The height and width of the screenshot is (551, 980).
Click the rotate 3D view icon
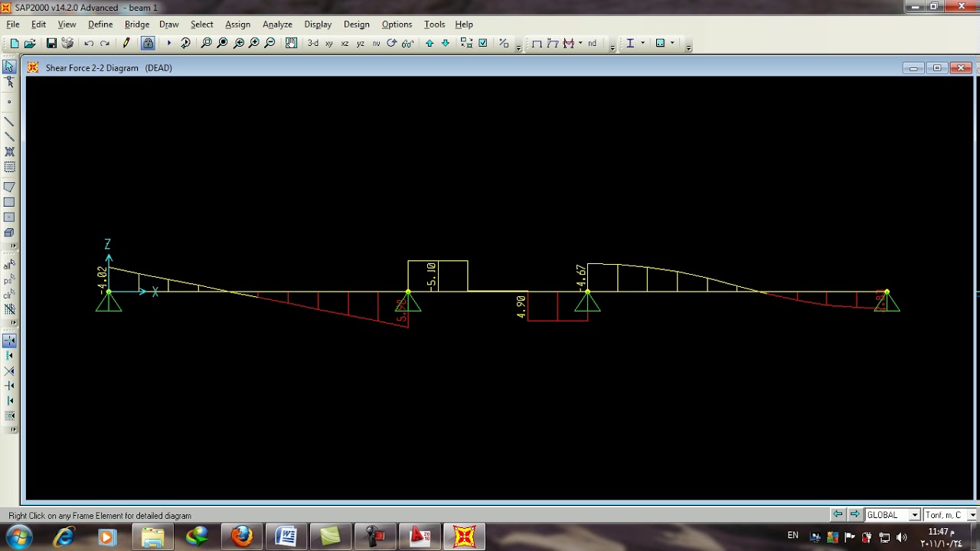pos(392,44)
